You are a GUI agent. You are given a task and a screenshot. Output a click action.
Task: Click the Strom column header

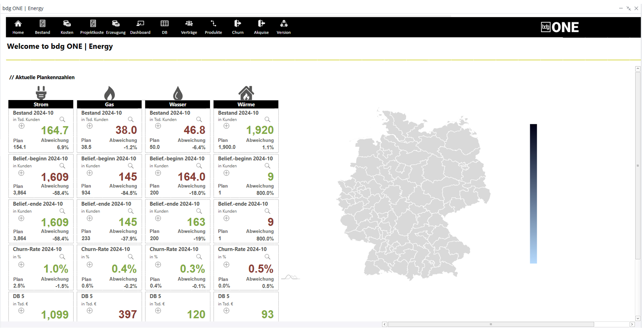click(41, 104)
